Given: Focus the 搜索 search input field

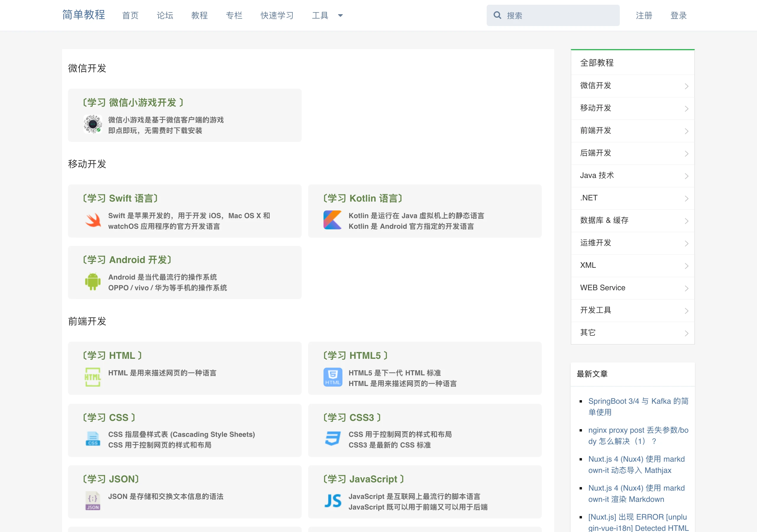Looking at the screenshot, I should (x=553, y=15).
